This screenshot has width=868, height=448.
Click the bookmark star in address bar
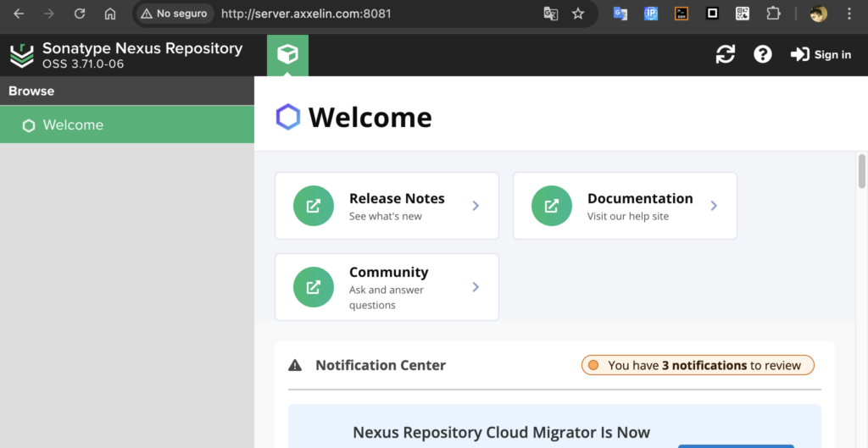(578, 14)
